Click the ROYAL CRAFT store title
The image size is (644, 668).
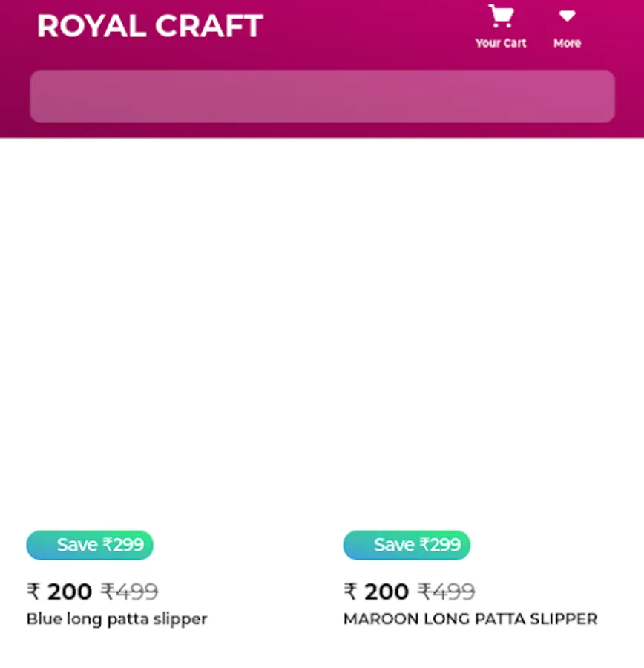pos(150,26)
